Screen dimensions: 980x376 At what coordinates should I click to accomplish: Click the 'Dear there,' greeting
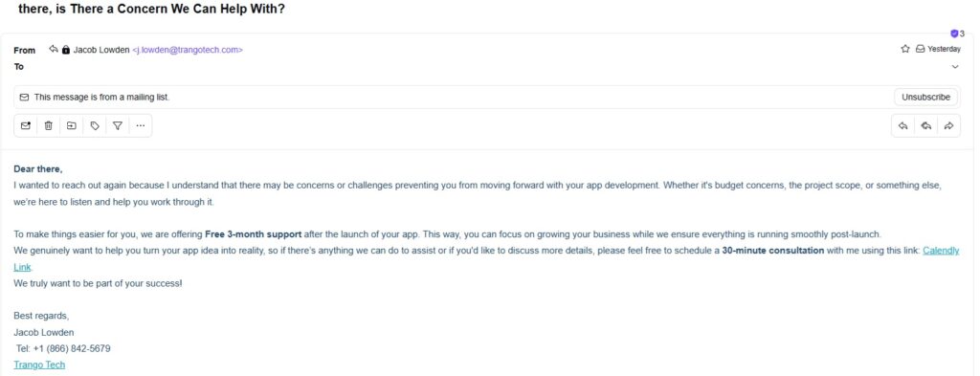pos(38,169)
